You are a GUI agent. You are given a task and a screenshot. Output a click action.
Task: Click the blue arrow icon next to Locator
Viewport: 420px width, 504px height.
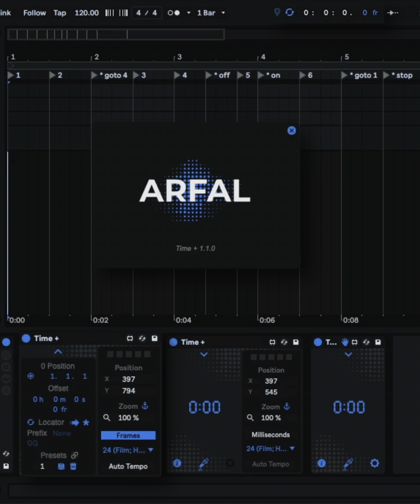74,422
